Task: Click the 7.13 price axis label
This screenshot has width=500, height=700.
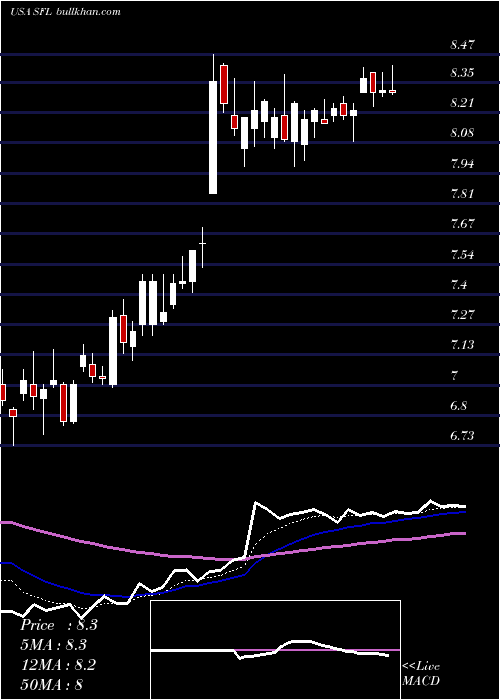Action: pyautogui.click(x=462, y=345)
